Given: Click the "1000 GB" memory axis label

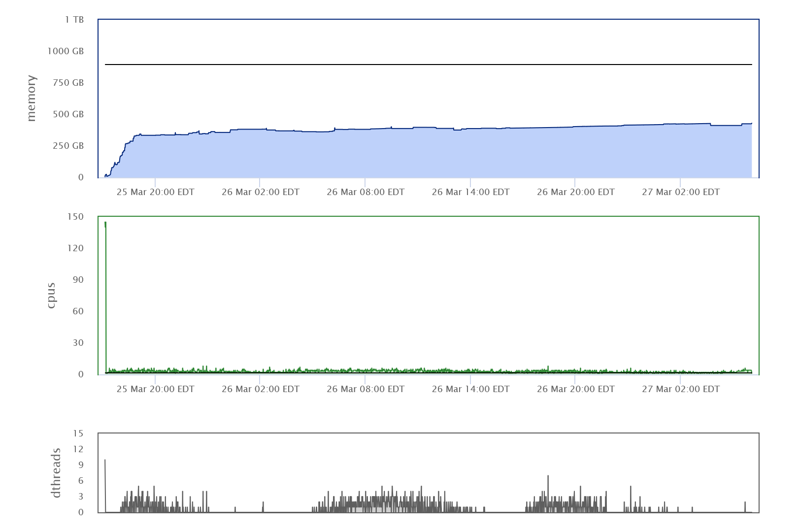Looking at the screenshot, I should 66,51.
